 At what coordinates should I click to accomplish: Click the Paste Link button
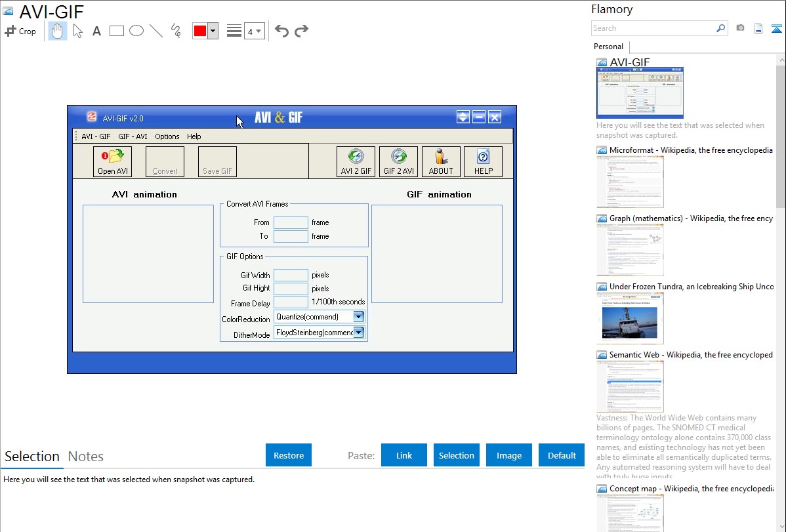[x=404, y=455]
